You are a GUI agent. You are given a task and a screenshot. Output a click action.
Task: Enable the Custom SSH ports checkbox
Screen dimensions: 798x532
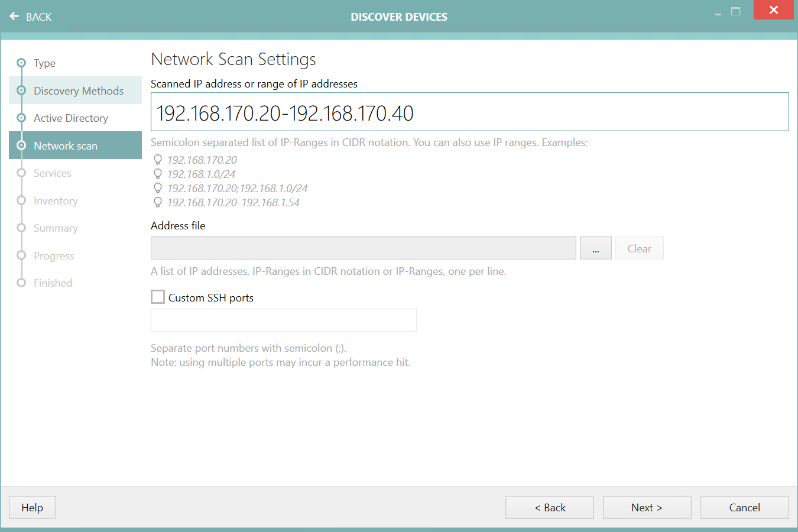[x=157, y=297]
